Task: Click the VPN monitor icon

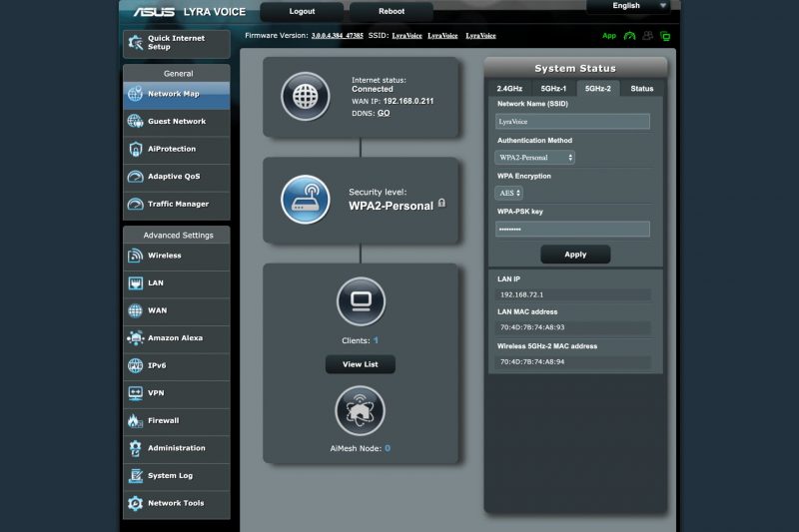Action: click(x=136, y=392)
